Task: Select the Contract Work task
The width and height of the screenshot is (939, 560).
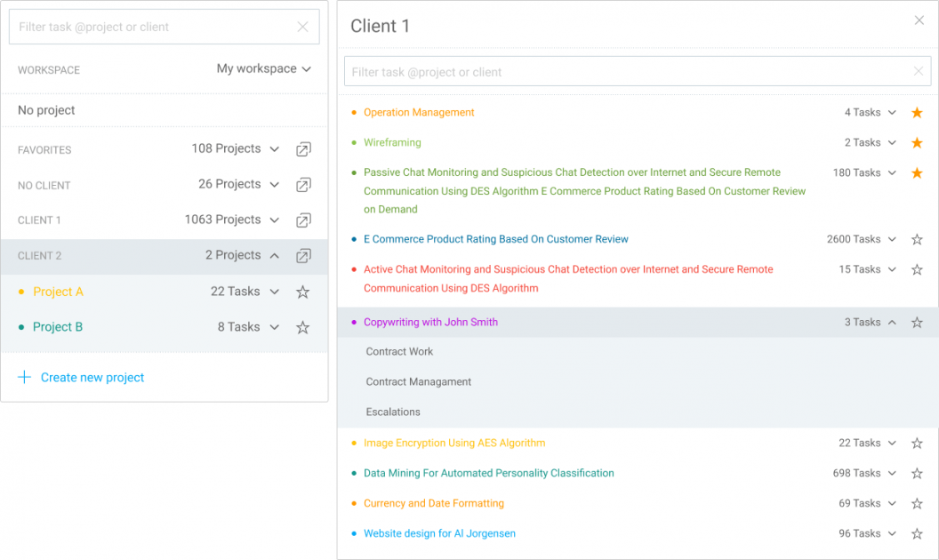Action: tap(399, 352)
